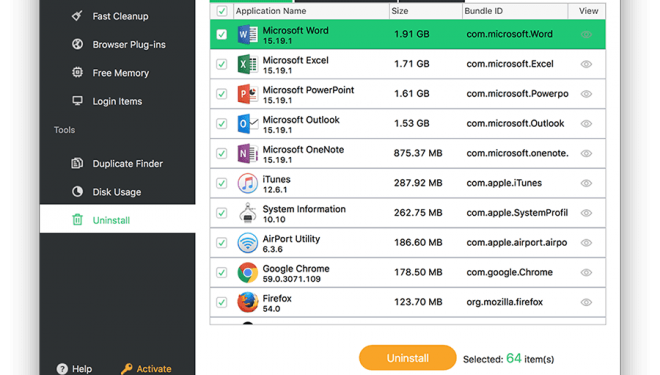Click the Google Chrome app icon
The image size is (660, 375).
[x=248, y=273]
